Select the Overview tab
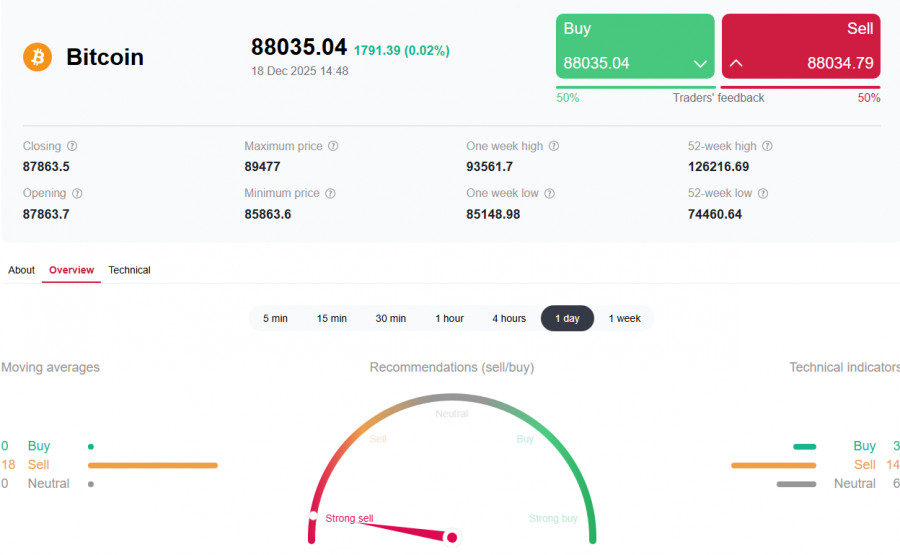900x555 pixels. (71, 270)
